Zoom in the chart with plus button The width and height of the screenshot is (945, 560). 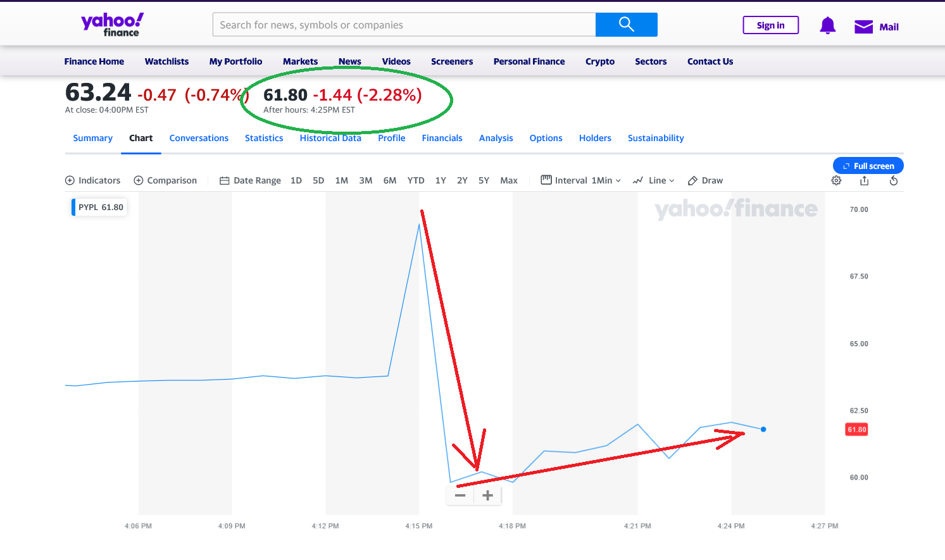click(487, 495)
